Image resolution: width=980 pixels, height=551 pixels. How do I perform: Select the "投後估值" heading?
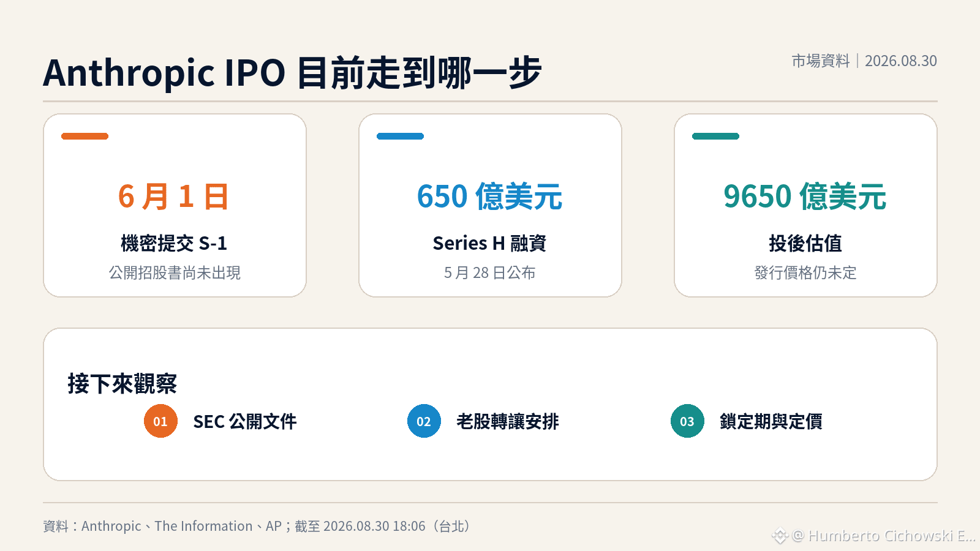[805, 243]
